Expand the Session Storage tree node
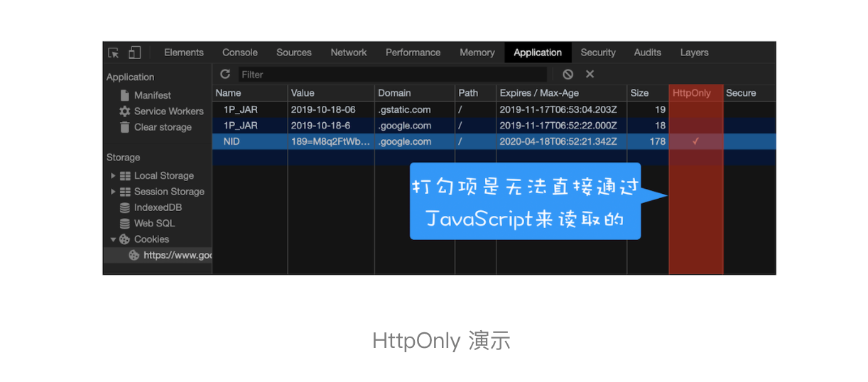Image resolution: width=868 pixels, height=382 pixels. (x=113, y=192)
